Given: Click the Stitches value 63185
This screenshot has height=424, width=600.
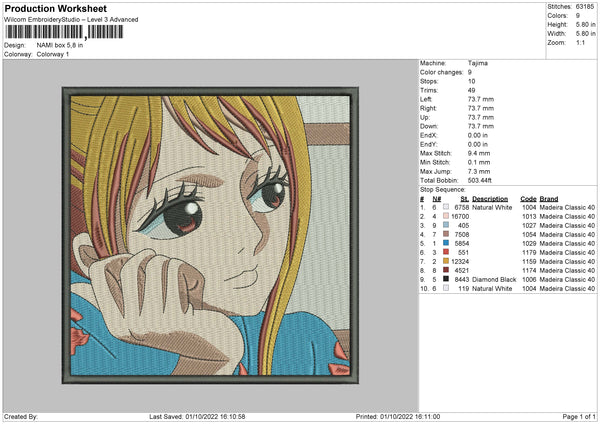Looking at the screenshot, I should click(x=585, y=7).
